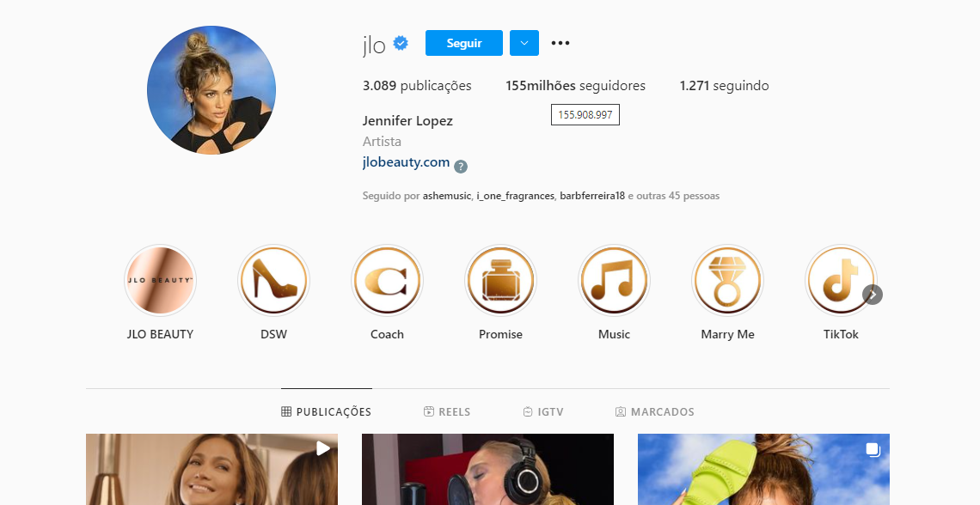The height and width of the screenshot is (505, 980).
Task: Open the jlobeauty.com link
Action: [407, 162]
